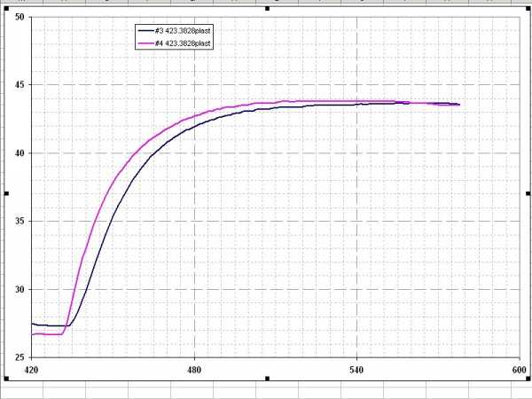Viewport: 532px width, 399px height.
Task: Grab the right-middle chart resize handle
Action: (528, 193)
